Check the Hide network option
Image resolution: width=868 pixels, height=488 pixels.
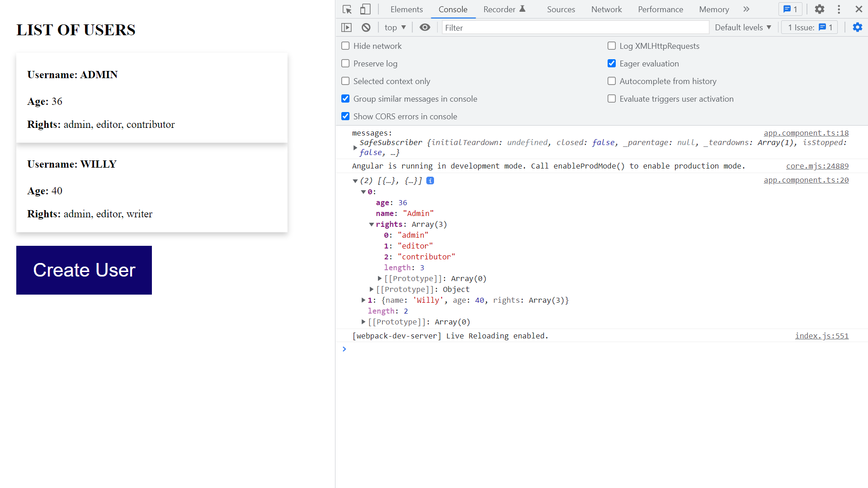pos(345,46)
